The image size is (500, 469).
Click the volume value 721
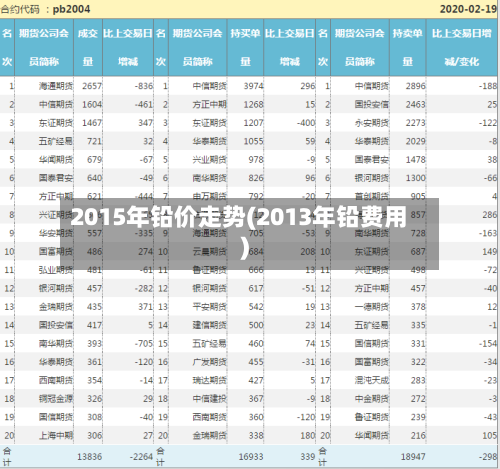coord(94,141)
